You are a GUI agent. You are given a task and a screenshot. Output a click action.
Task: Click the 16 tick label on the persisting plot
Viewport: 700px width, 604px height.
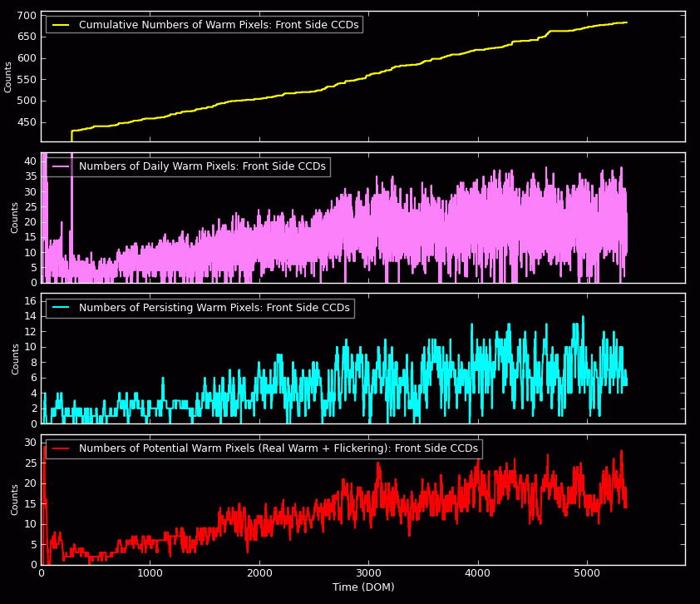(30, 300)
